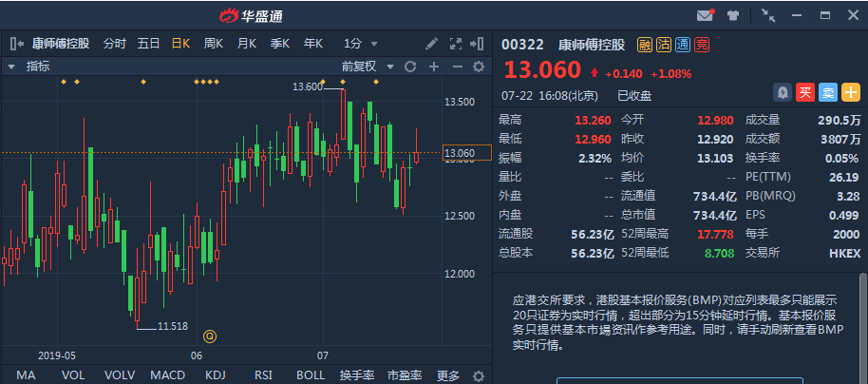Expand the 指标 indicator triangle
This screenshot has height=384, width=868.
[x=10, y=67]
